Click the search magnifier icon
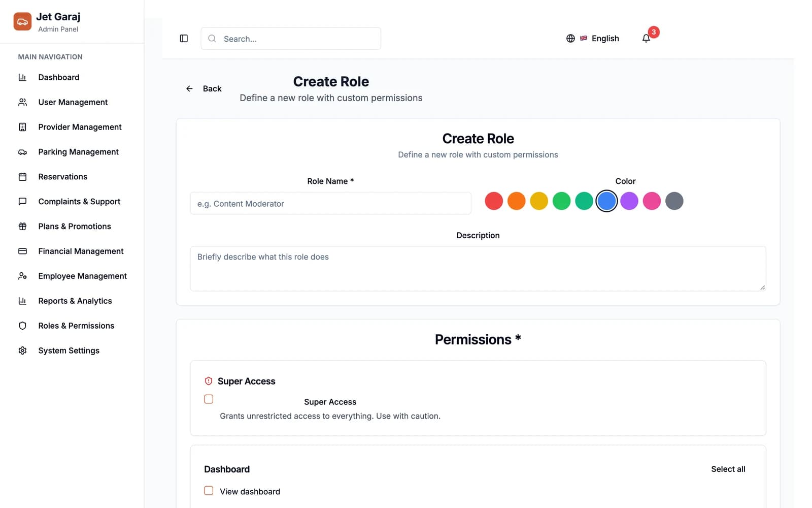This screenshot has width=812, height=508. tap(212, 39)
